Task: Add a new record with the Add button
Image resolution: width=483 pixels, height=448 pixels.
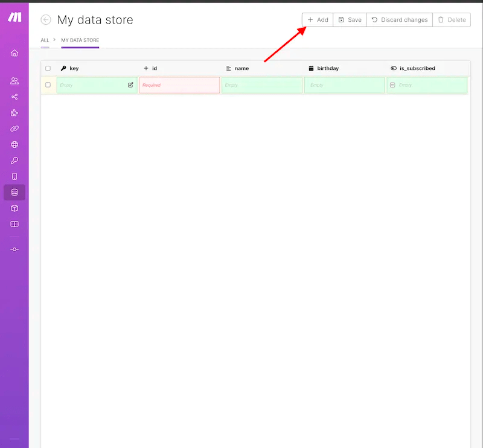Action: point(317,19)
